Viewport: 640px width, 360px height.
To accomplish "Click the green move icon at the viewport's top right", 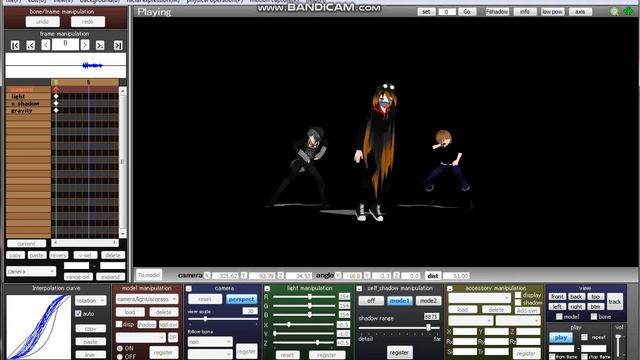I will pyautogui.click(x=628, y=11).
